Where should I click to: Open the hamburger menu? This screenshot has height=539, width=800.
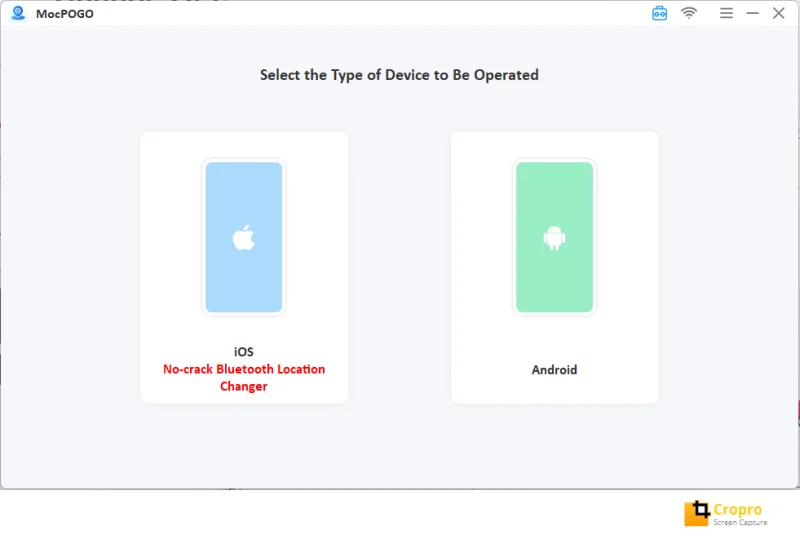point(727,13)
